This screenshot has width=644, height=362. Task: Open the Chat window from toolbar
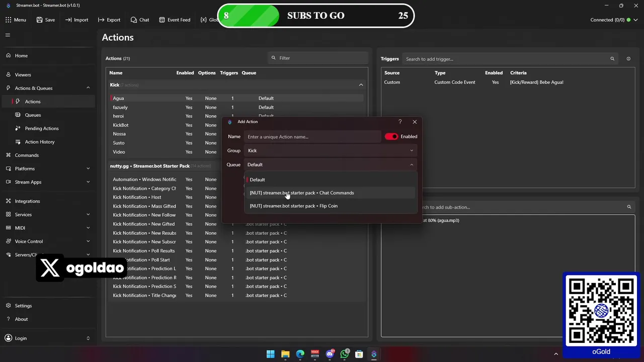coord(140,20)
